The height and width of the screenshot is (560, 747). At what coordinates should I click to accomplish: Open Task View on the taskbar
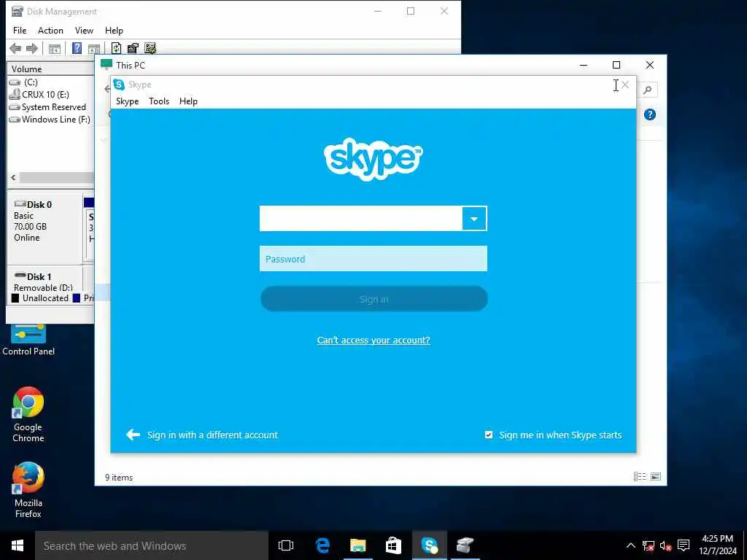point(286,545)
